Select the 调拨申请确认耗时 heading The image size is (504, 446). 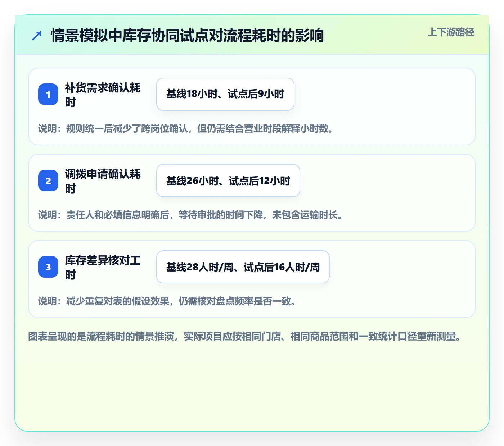tap(103, 181)
